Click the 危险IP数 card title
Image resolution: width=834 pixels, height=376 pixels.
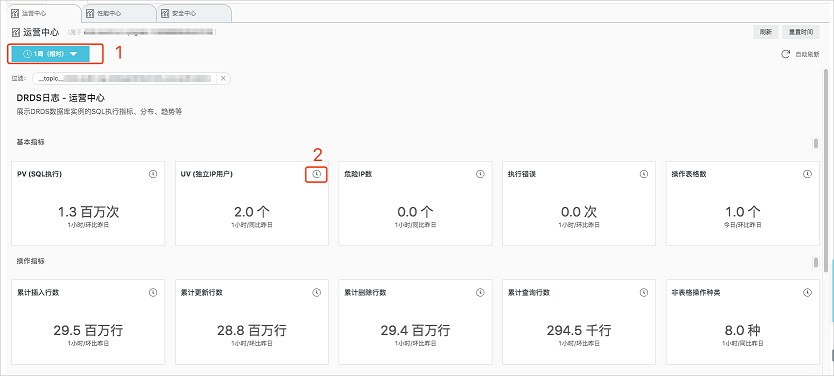358,174
